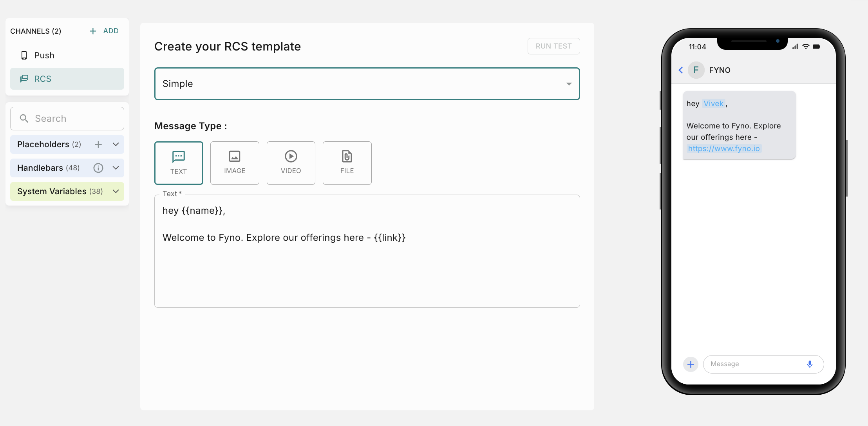Select the IMAGE message type
Image resolution: width=868 pixels, height=426 pixels.
235,163
